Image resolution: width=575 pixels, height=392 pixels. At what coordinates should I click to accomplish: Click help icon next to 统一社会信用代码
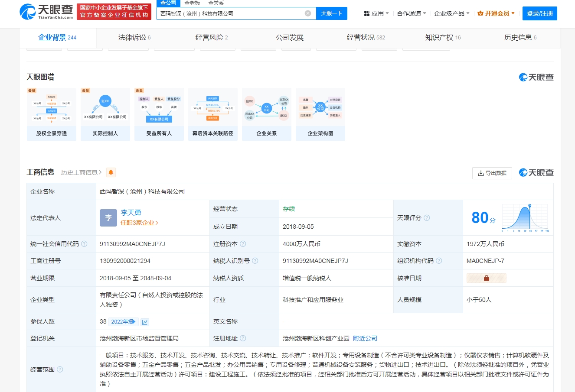pyautogui.click(x=84, y=244)
